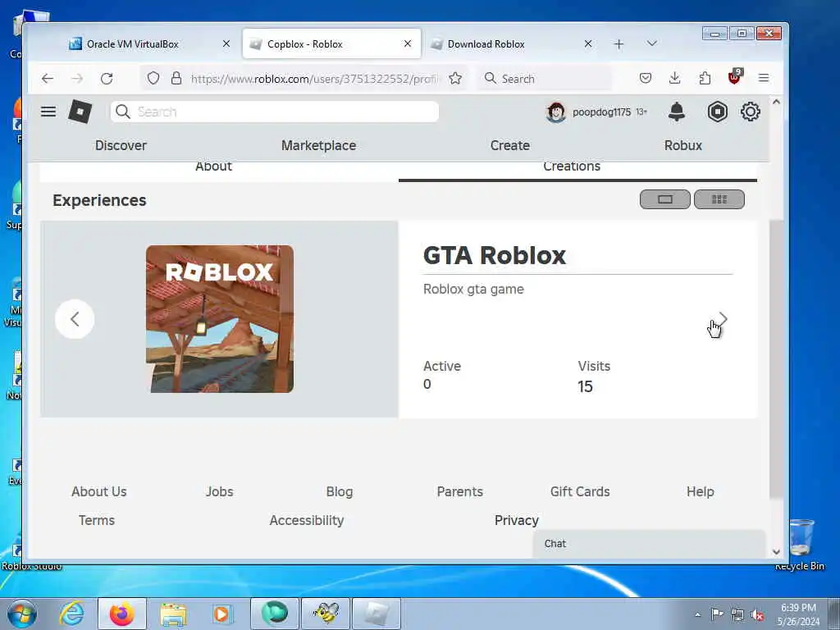Show next experience in carousel
The height and width of the screenshot is (630, 840).
tap(723, 319)
